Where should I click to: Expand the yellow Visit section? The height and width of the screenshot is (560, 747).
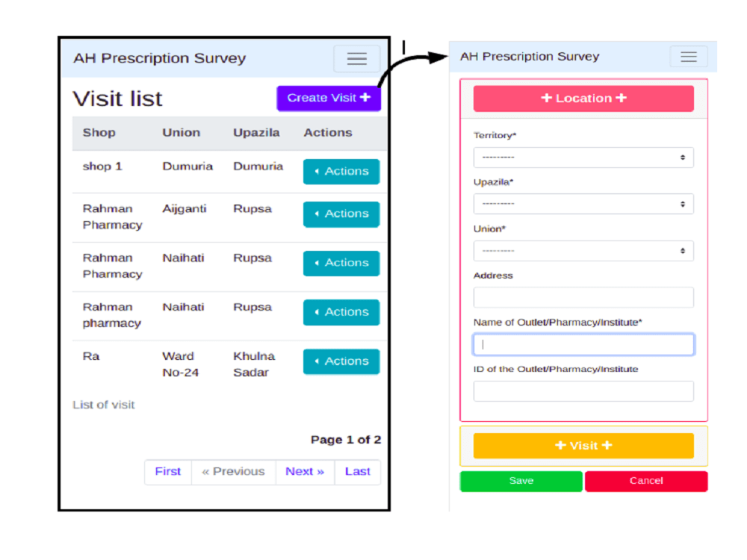pyautogui.click(x=583, y=446)
